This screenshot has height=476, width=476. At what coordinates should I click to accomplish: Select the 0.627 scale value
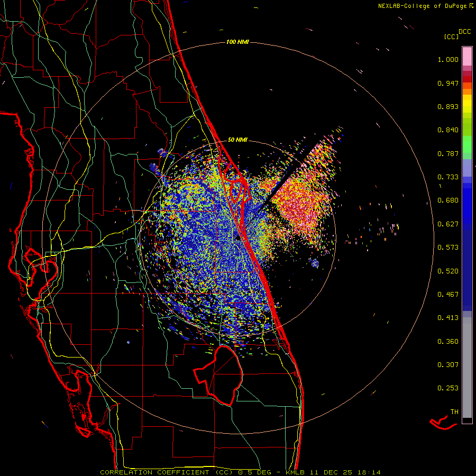(448, 224)
